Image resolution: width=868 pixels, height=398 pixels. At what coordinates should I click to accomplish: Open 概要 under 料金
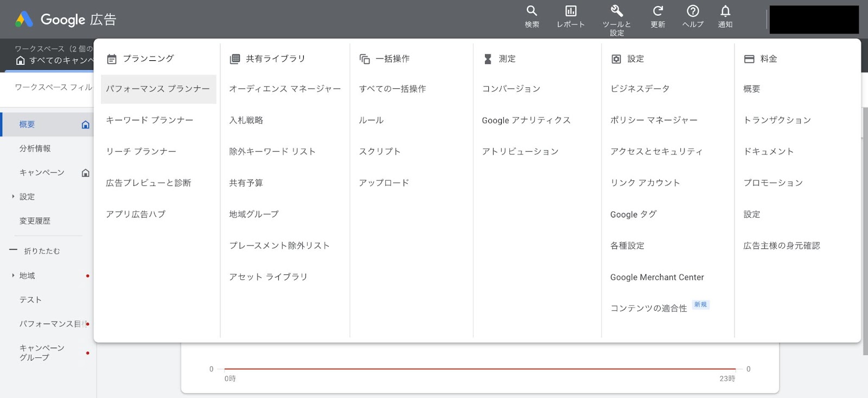pyautogui.click(x=752, y=89)
